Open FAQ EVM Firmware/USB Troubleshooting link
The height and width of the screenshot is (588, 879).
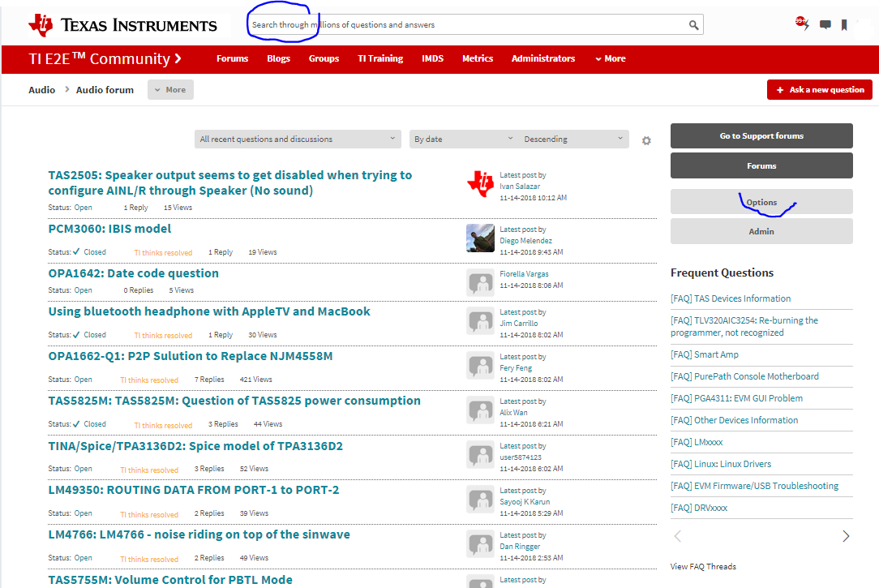coord(755,486)
